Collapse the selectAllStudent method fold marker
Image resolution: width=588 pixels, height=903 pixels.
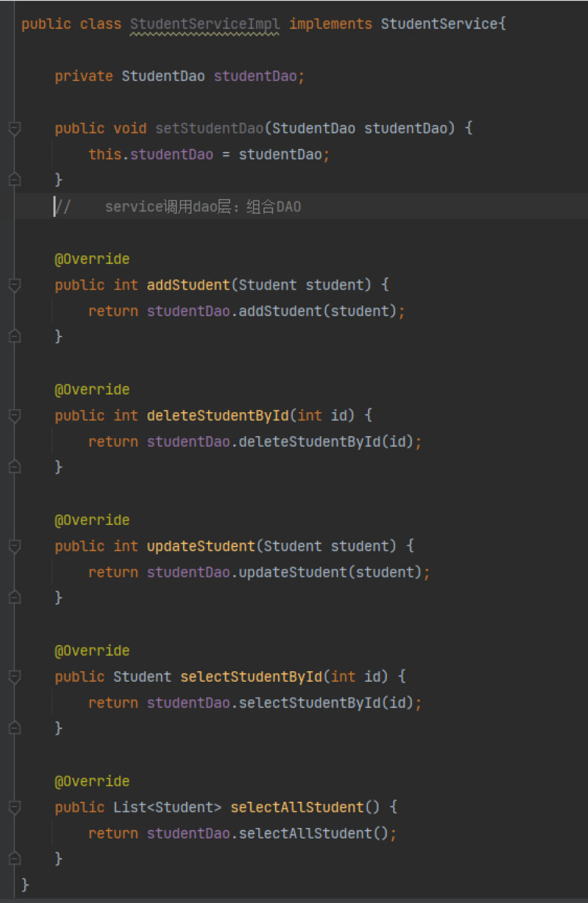[x=15, y=808]
